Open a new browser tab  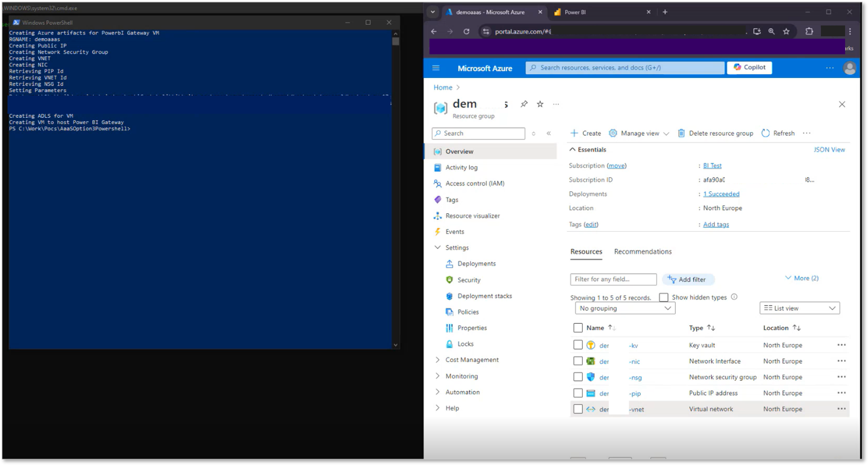click(x=665, y=12)
